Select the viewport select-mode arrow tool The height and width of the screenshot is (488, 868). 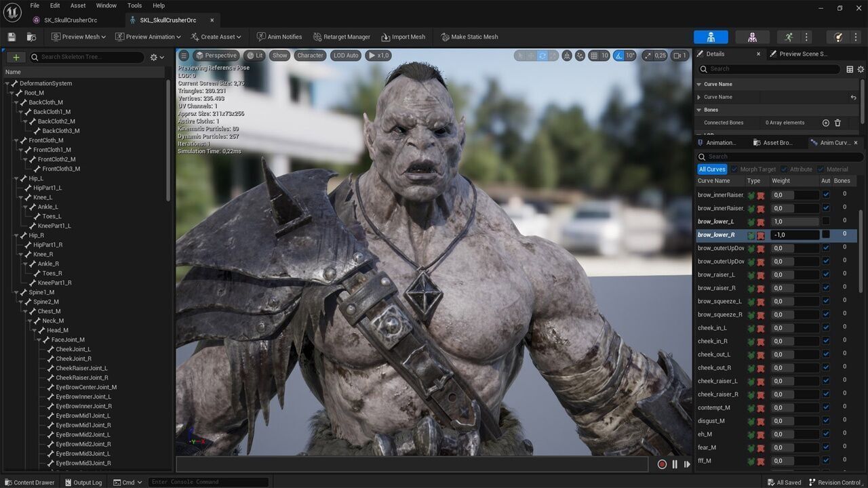point(519,56)
